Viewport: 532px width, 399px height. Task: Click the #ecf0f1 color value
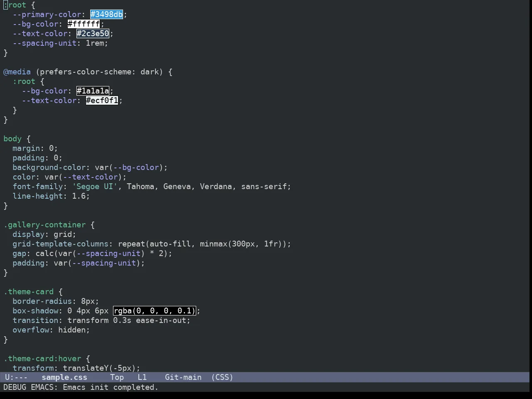tap(102, 101)
